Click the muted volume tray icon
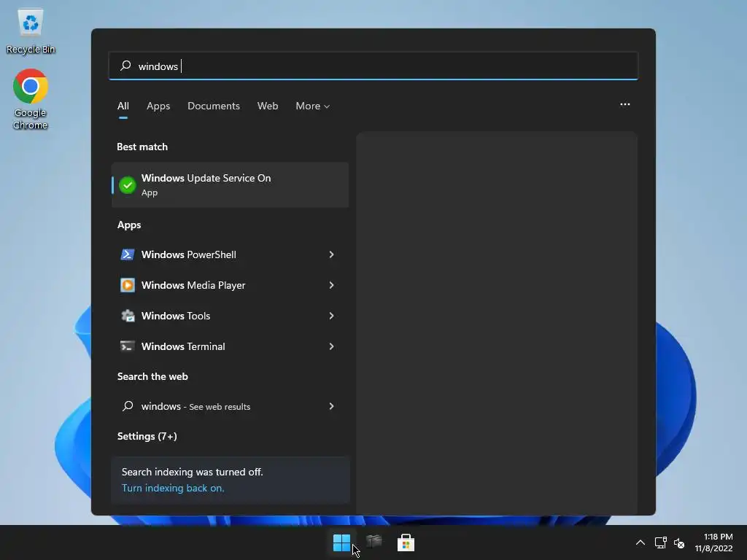This screenshot has width=747, height=560. click(x=679, y=542)
